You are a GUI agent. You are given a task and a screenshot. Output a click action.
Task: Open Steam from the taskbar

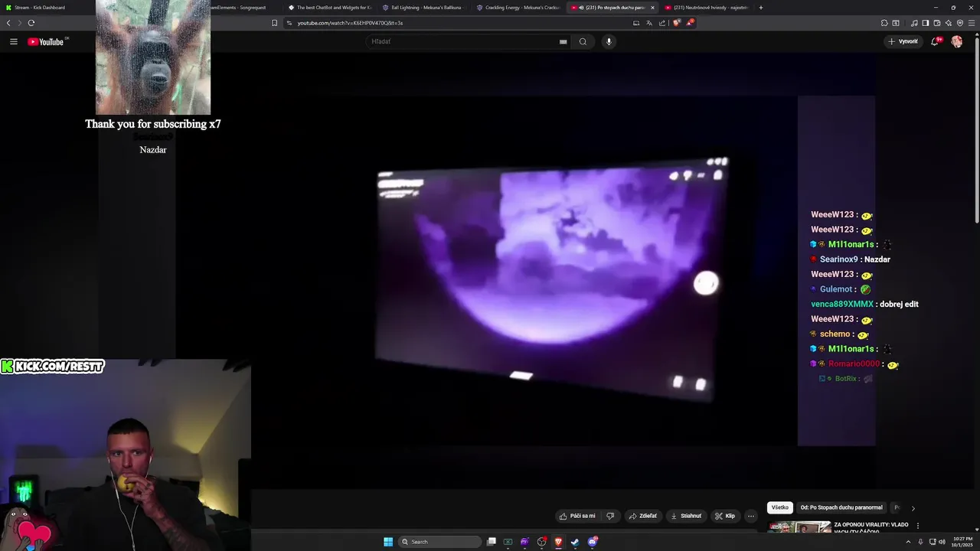click(575, 542)
